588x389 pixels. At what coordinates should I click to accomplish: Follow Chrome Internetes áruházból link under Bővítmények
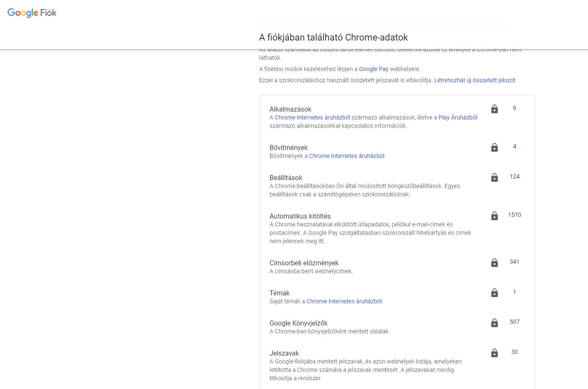tap(347, 156)
